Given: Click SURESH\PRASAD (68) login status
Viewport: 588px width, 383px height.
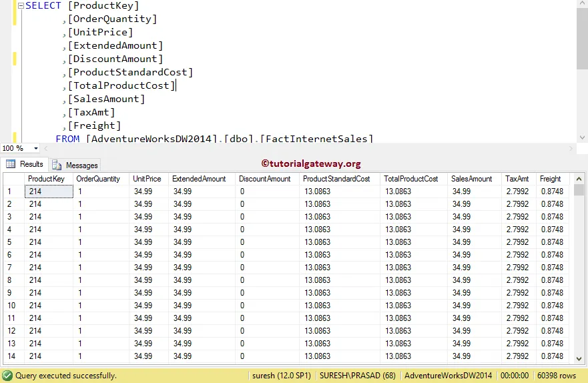Looking at the screenshot, I should point(357,376).
